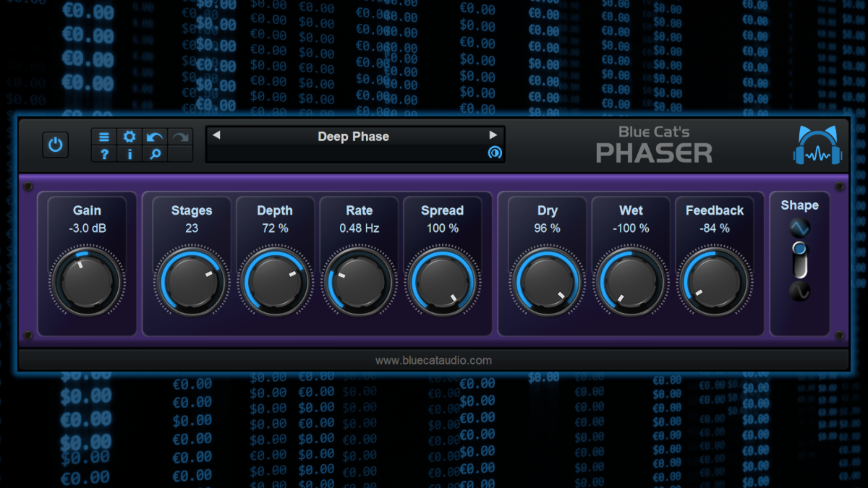Screen dimensions: 868x488
Task: Click the Spread value 100 %
Action: [x=442, y=228]
